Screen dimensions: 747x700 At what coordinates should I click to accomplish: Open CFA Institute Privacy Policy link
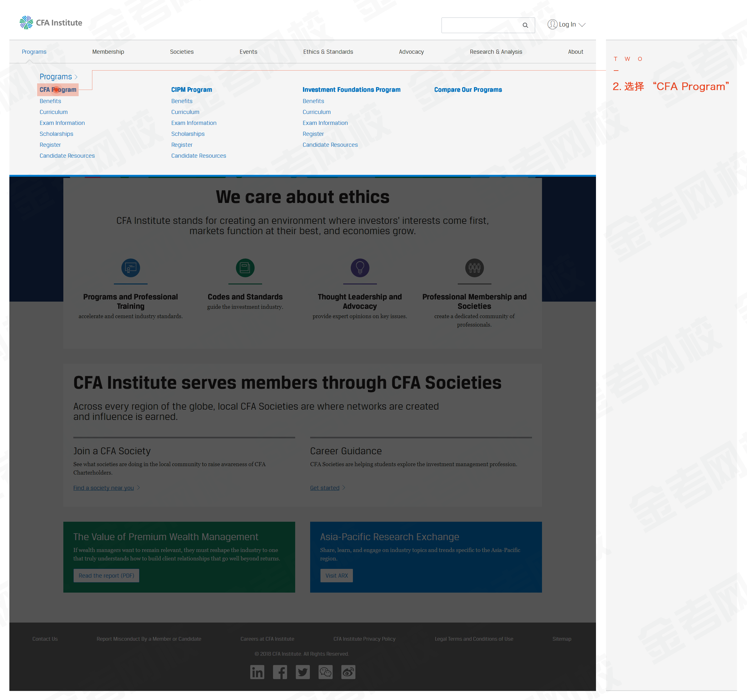(364, 638)
